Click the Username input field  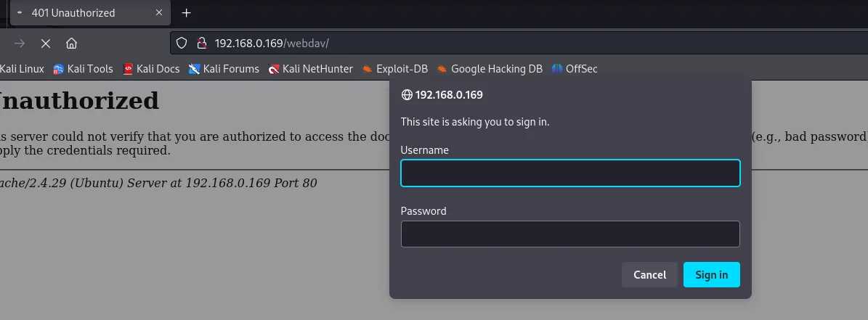click(x=570, y=173)
